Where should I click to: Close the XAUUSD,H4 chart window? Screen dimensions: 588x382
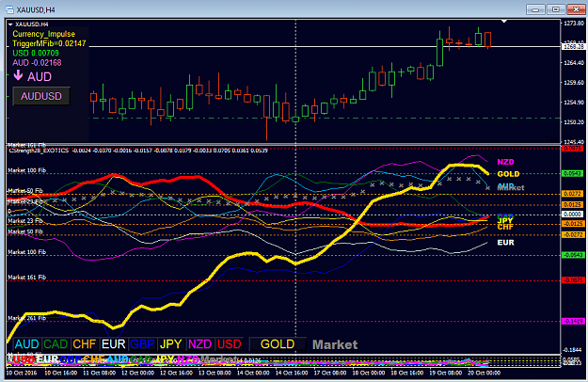click(x=576, y=9)
